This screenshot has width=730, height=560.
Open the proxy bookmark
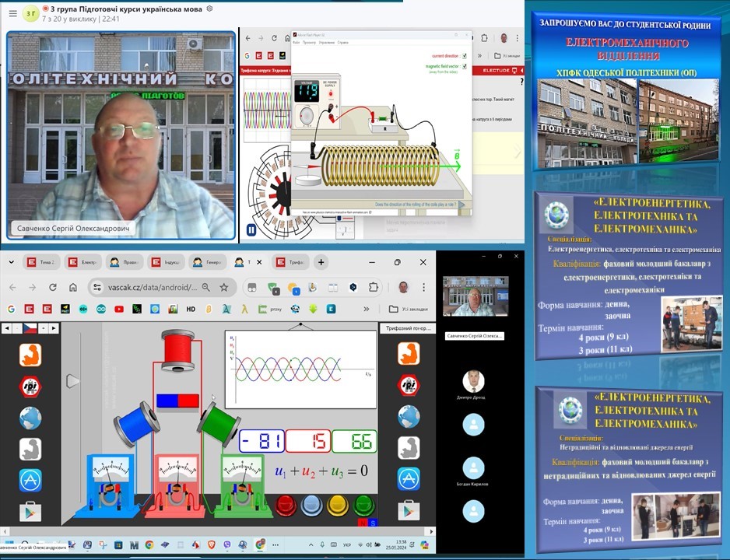pos(270,309)
